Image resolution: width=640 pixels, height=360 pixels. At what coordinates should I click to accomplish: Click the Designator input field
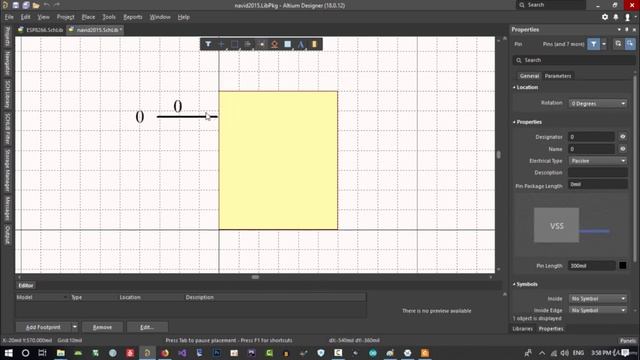(592, 137)
